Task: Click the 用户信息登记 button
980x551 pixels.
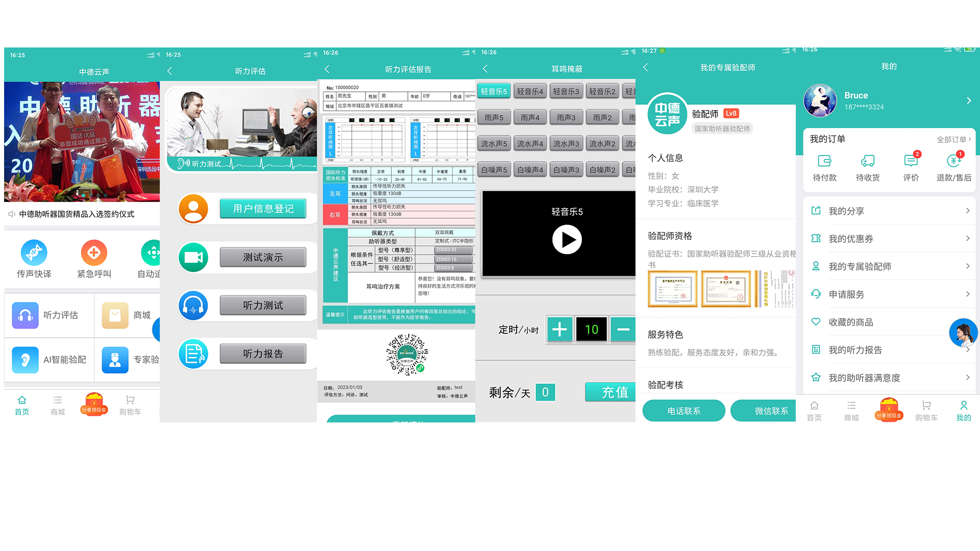Action: tap(263, 209)
